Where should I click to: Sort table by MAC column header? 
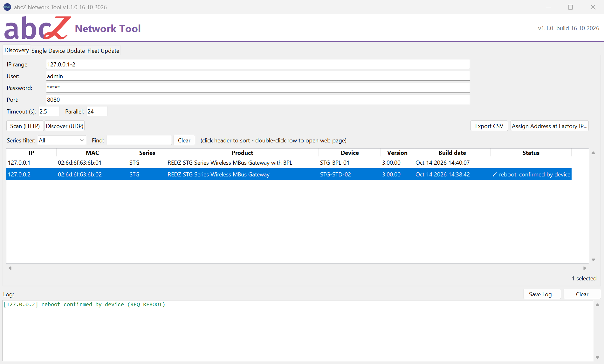click(x=92, y=153)
